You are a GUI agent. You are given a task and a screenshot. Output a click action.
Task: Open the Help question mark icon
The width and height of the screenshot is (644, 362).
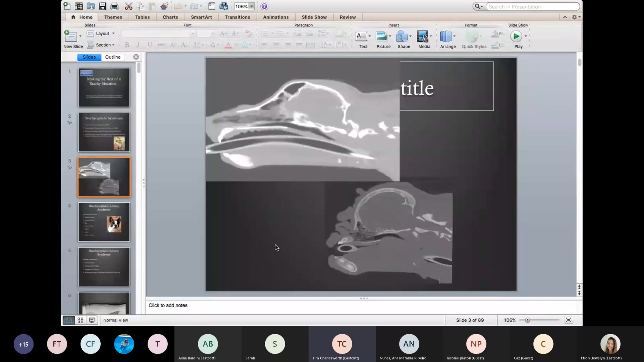pyautogui.click(x=264, y=6)
